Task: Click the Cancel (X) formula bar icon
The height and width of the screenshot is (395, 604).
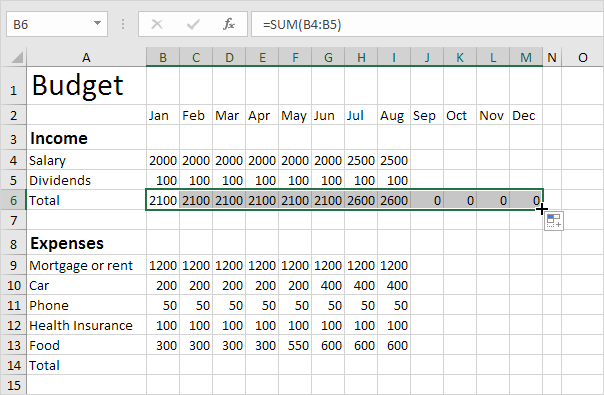Action: [x=157, y=24]
